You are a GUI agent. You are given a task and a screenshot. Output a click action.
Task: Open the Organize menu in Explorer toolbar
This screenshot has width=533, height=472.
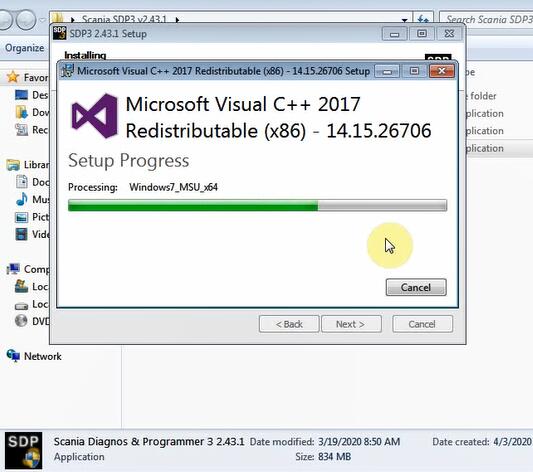coord(24,48)
